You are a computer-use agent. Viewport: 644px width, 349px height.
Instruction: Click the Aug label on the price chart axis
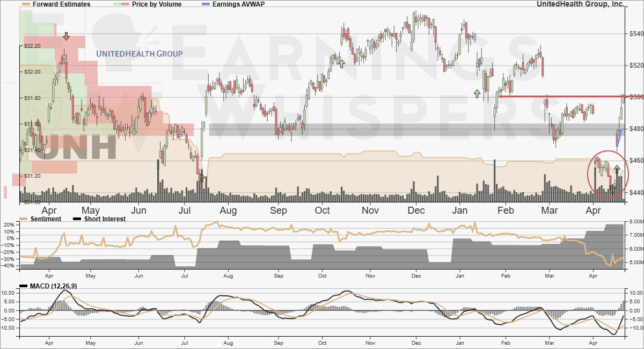tap(228, 210)
